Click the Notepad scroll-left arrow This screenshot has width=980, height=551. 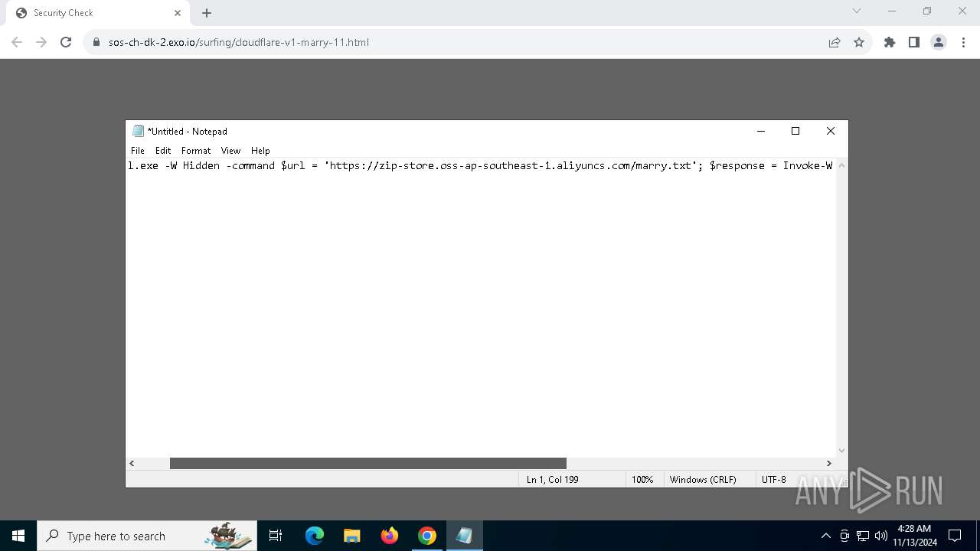pos(132,463)
